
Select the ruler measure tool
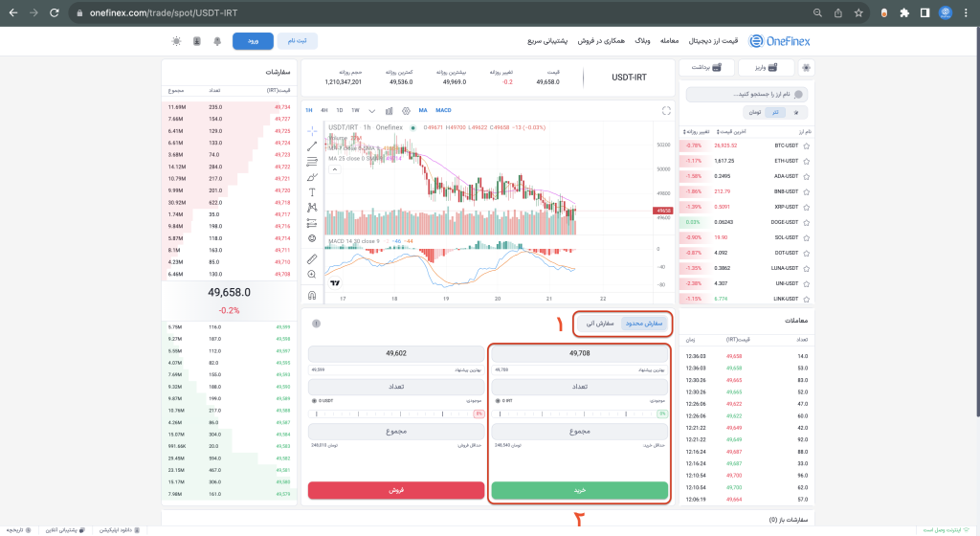(312, 258)
